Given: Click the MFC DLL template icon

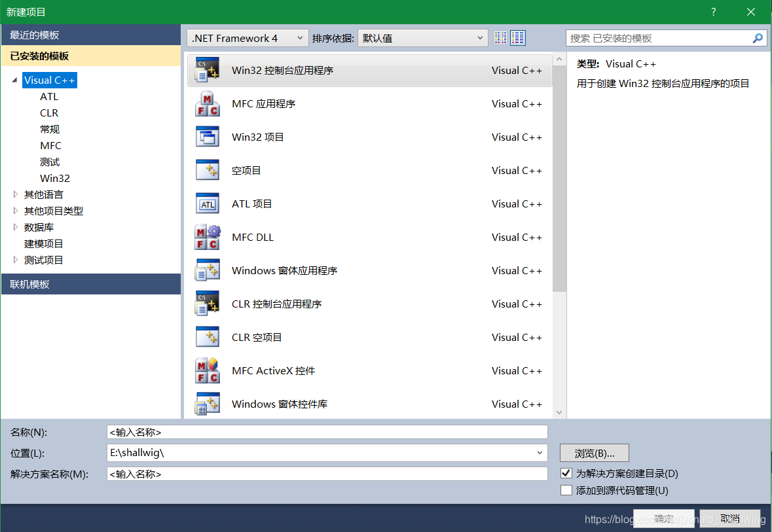Looking at the screenshot, I should click(208, 238).
